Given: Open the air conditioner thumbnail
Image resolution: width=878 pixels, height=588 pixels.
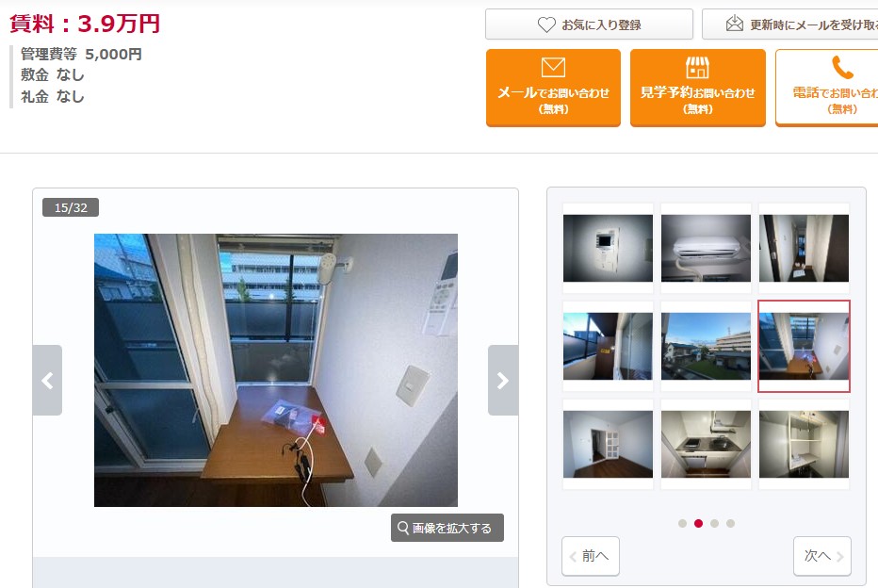Looking at the screenshot, I should [x=707, y=248].
